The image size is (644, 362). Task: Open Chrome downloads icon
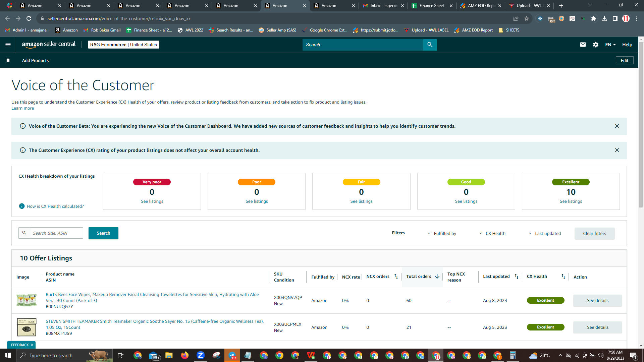tap(604, 18)
